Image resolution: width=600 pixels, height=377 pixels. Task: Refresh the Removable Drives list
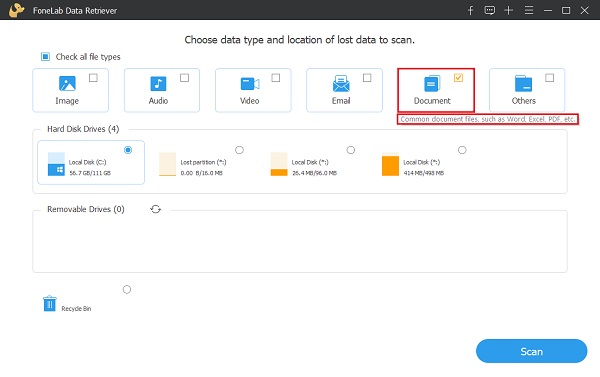tap(155, 209)
